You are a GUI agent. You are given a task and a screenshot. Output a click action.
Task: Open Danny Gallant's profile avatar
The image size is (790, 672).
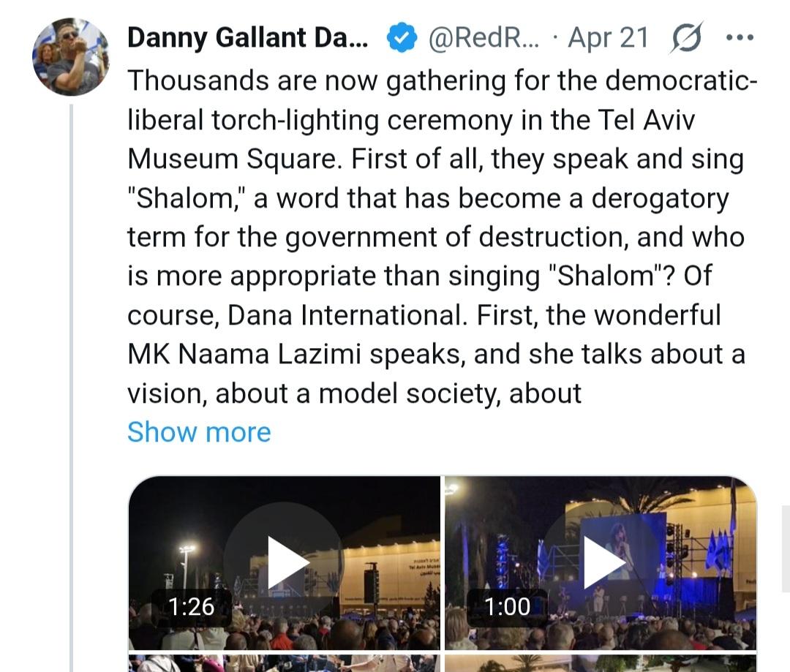tap(70, 57)
